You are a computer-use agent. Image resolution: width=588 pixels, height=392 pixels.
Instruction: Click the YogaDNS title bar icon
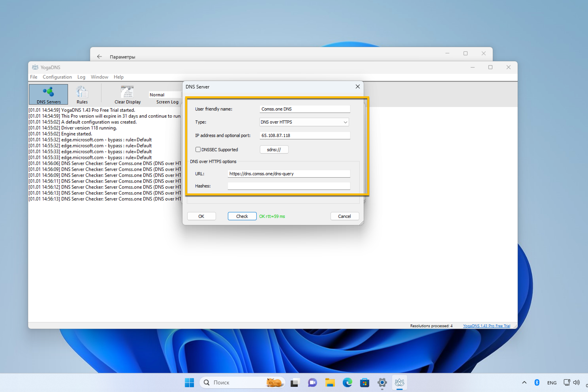pos(35,67)
